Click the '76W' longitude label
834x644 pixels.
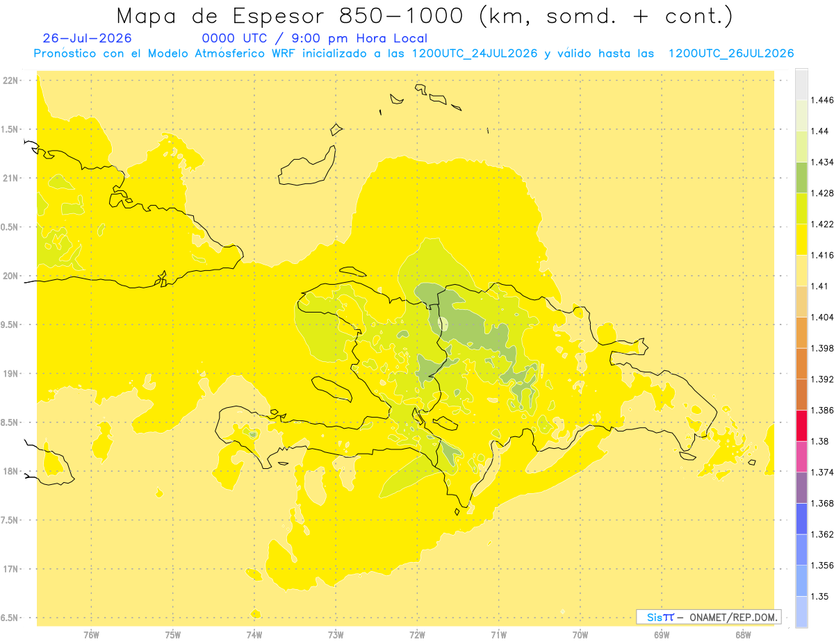pyautogui.click(x=91, y=635)
